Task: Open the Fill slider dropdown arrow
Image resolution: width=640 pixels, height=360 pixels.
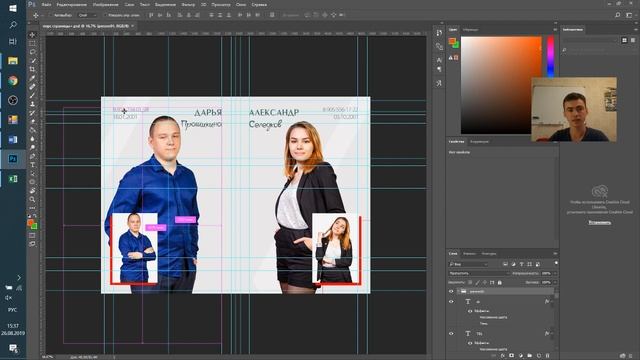Action: tap(555, 282)
